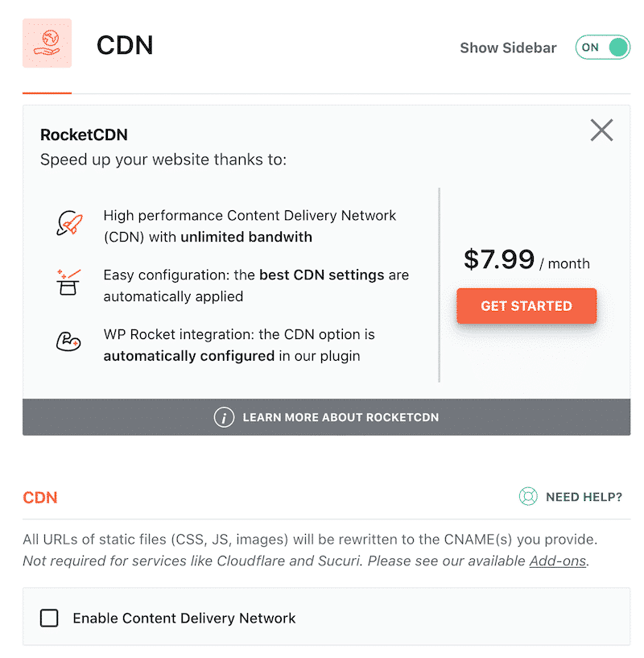Click the WP Rocket integration plugin icon
Screen dimensions: 644x658
[x=69, y=341]
